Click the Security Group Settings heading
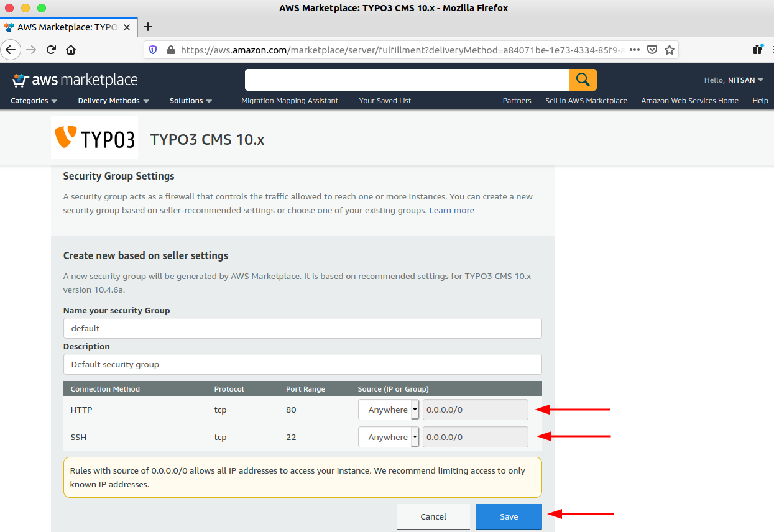774x532 pixels. pyautogui.click(x=119, y=177)
